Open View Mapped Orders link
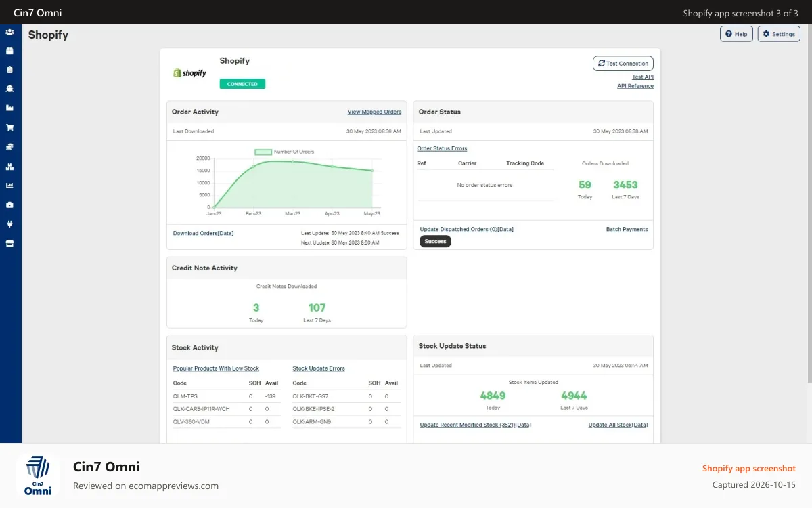Viewport: 812px width, 508px height. click(374, 112)
